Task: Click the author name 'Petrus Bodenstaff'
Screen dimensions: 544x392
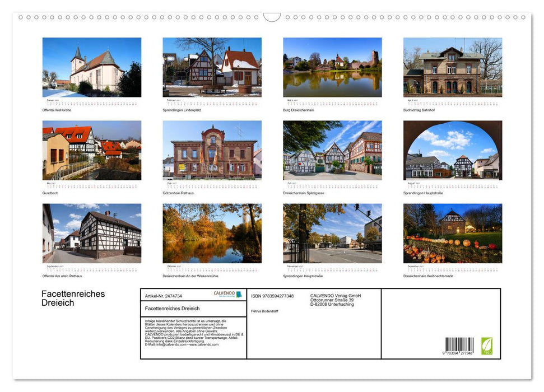Action: tap(264, 311)
